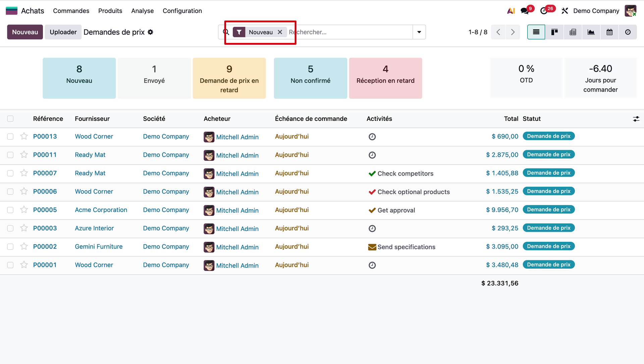
Task: Switch to the Pivot table view
Action: click(573, 32)
